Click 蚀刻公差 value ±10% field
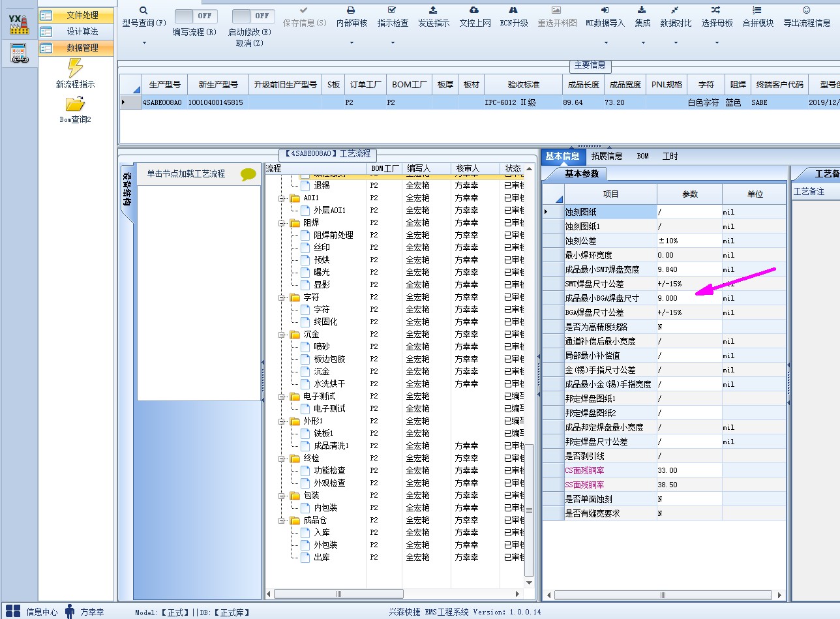 click(689, 241)
